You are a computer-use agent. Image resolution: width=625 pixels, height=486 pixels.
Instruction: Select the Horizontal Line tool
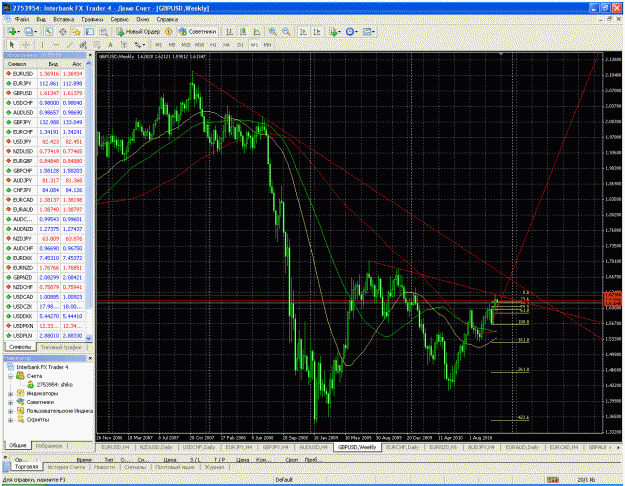[56, 45]
